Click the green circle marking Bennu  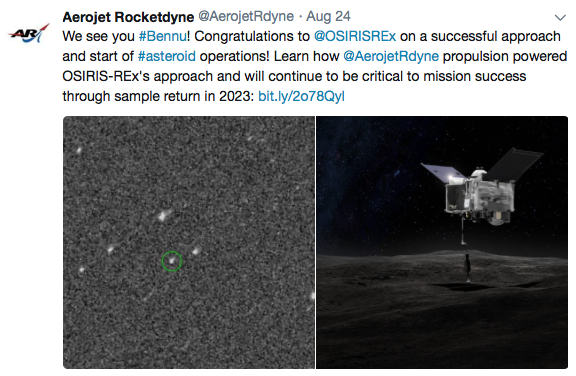pos(172,261)
